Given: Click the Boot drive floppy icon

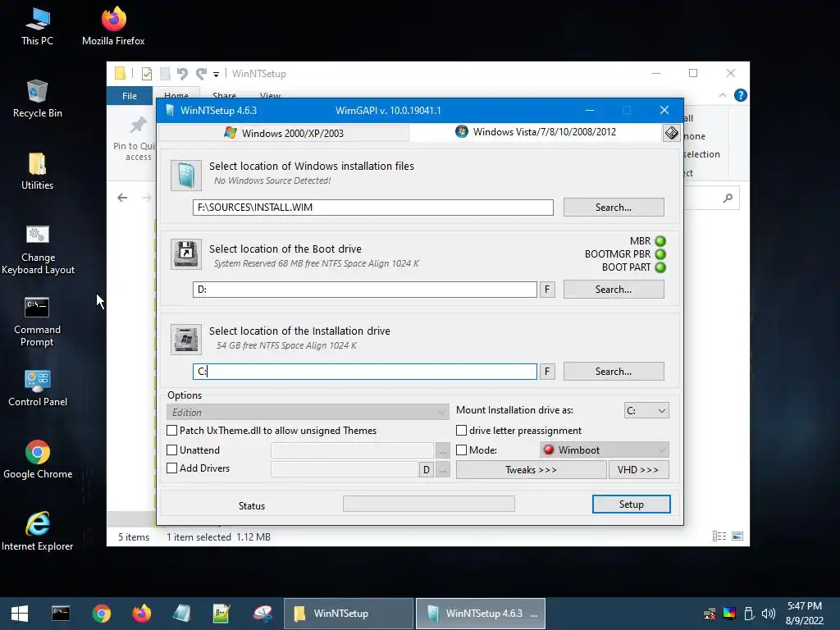Looking at the screenshot, I should [186, 253].
